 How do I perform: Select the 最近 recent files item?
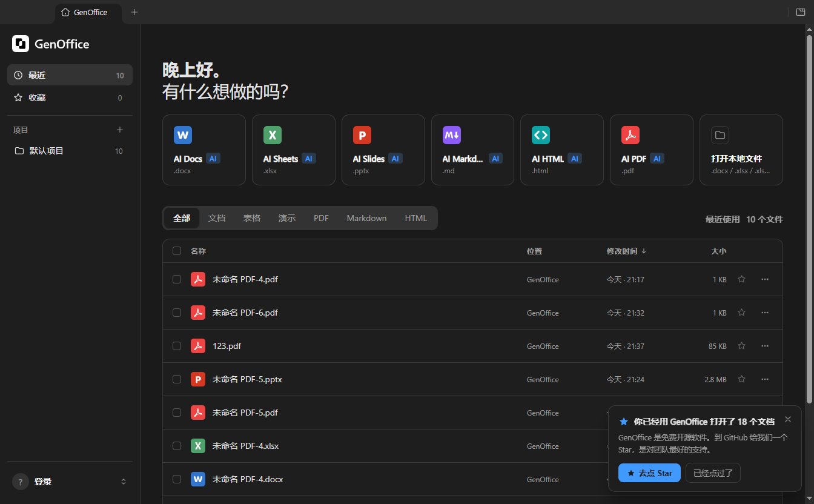70,75
